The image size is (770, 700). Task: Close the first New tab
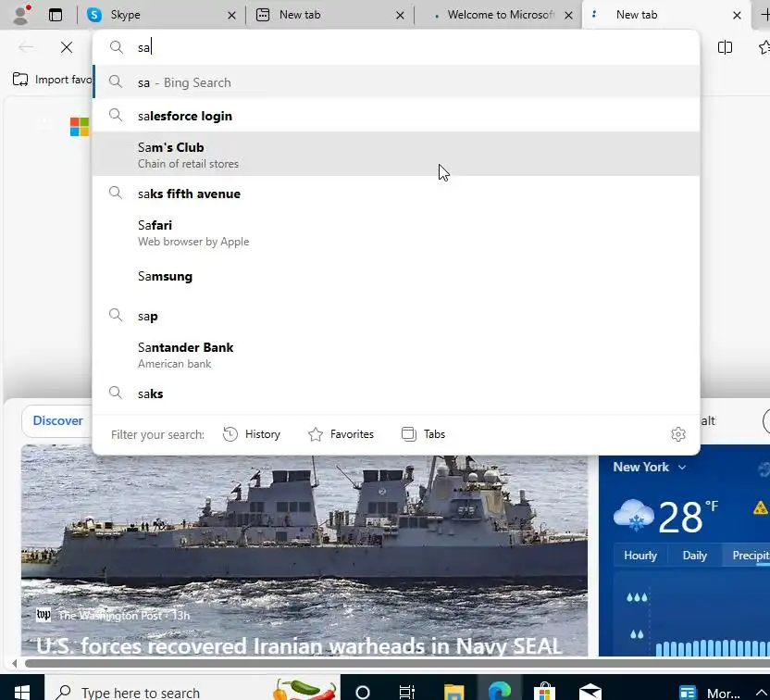coord(400,15)
